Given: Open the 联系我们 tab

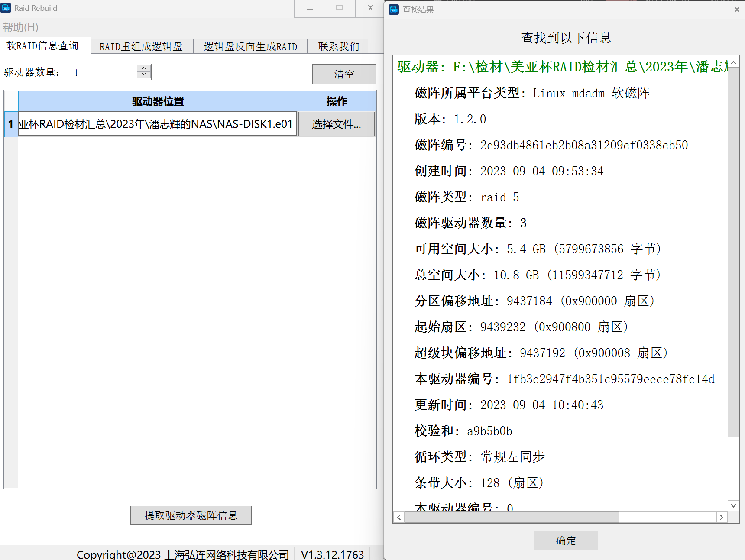Looking at the screenshot, I should [x=338, y=46].
